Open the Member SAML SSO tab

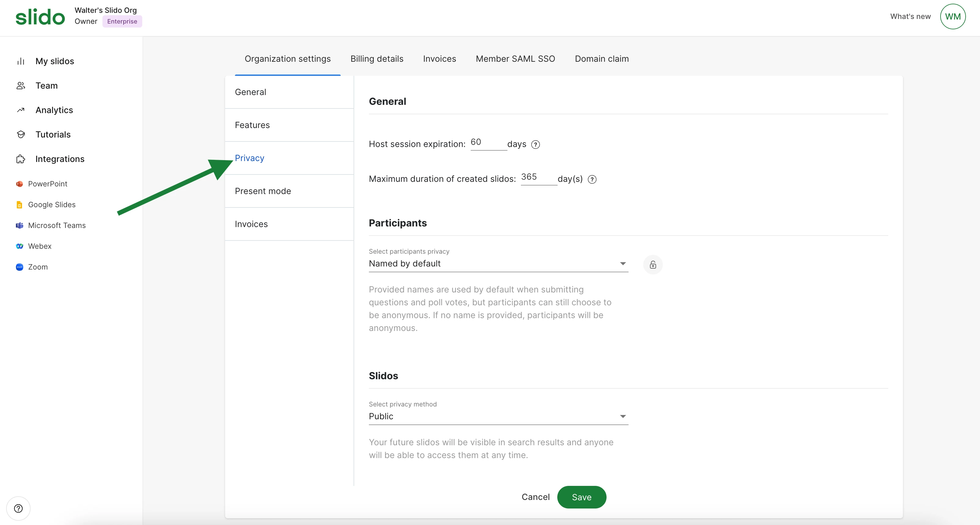click(515, 59)
